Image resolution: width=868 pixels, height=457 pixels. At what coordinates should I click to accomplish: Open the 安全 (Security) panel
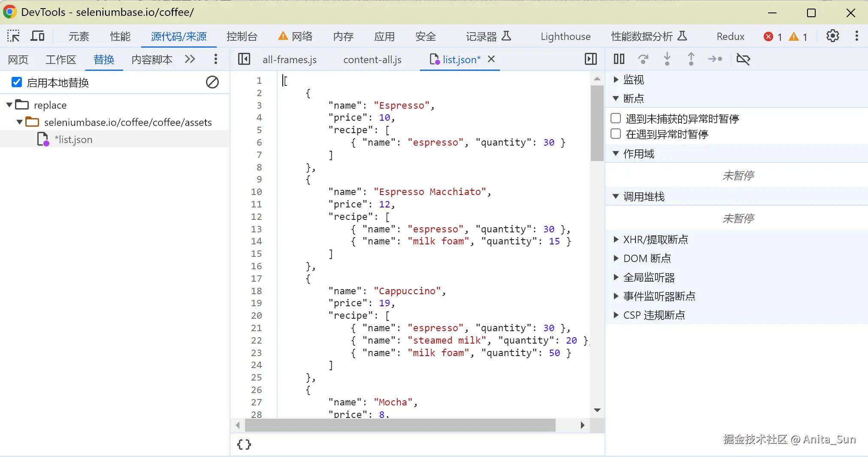pos(426,37)
